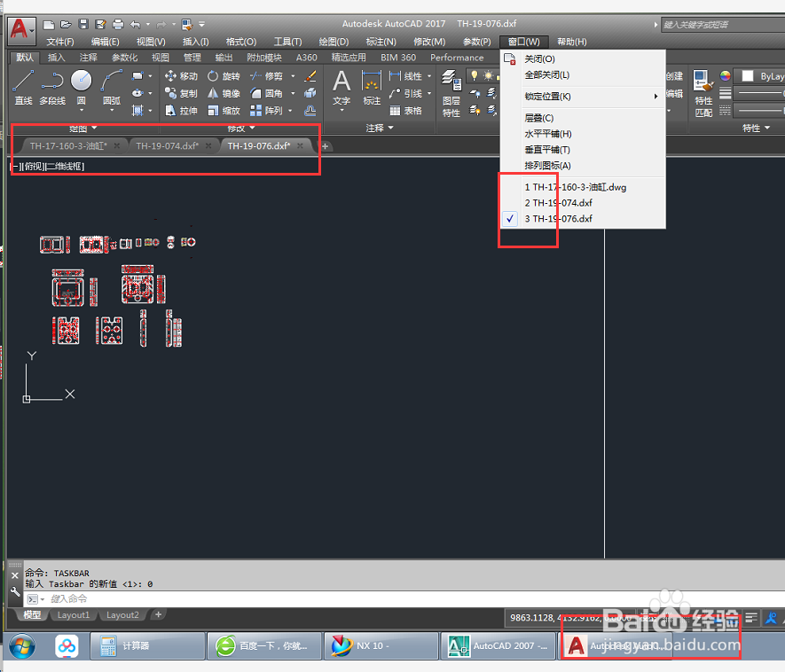Click the Save floppy-disk icon
This screenshot has height=672, width=785.
(83, 24)
